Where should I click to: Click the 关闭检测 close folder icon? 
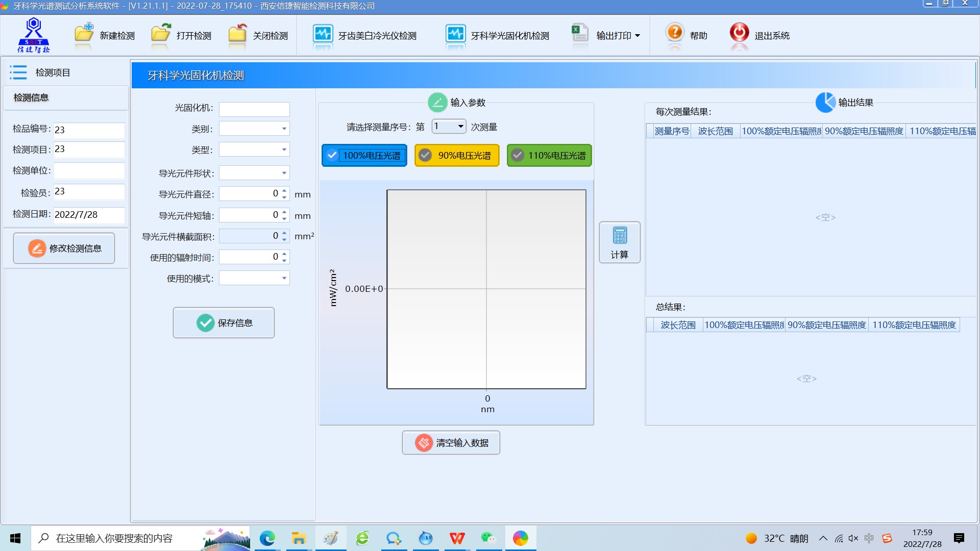tap(237, 34)
